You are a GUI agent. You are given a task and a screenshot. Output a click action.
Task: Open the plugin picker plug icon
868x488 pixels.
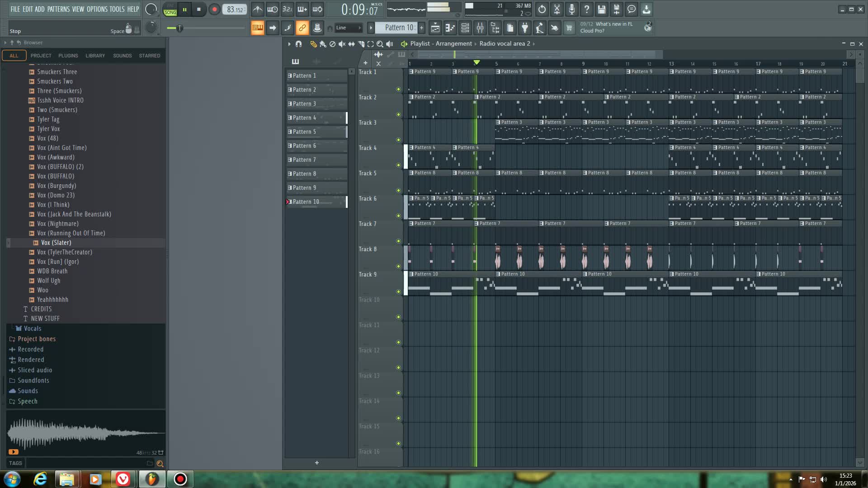tap(525, 28)
